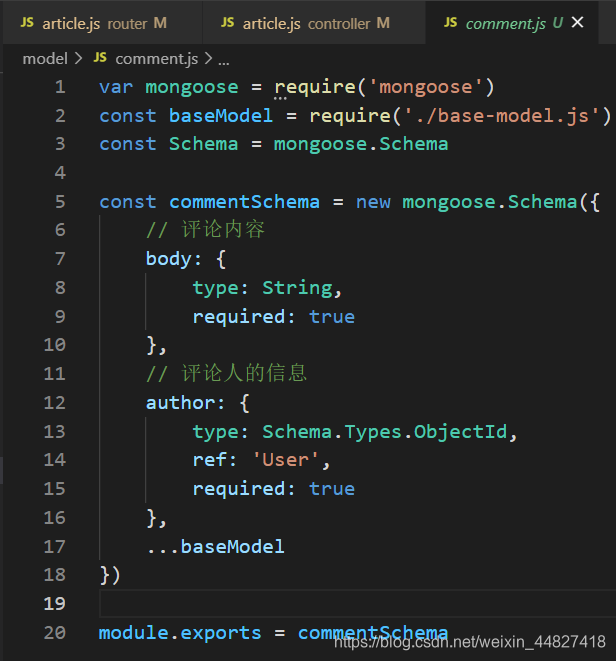
Task: Click the 'User' ref string on line 14
Action: coord(285,460)
